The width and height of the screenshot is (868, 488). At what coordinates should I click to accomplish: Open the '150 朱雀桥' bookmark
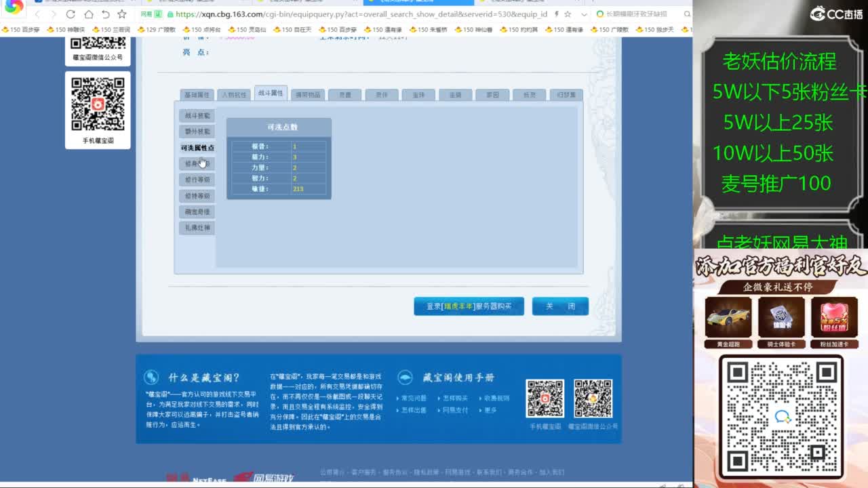coord(429,30)
